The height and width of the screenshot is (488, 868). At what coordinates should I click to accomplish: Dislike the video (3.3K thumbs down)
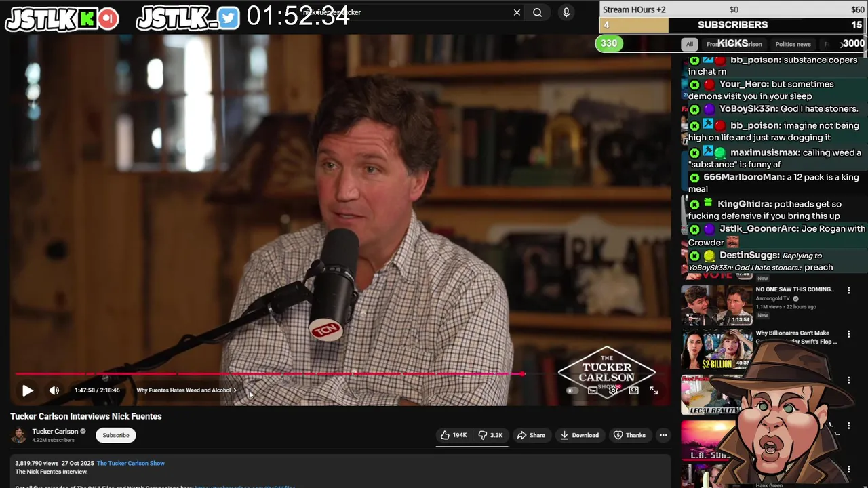pyautogui.click(x=490, y=435)
